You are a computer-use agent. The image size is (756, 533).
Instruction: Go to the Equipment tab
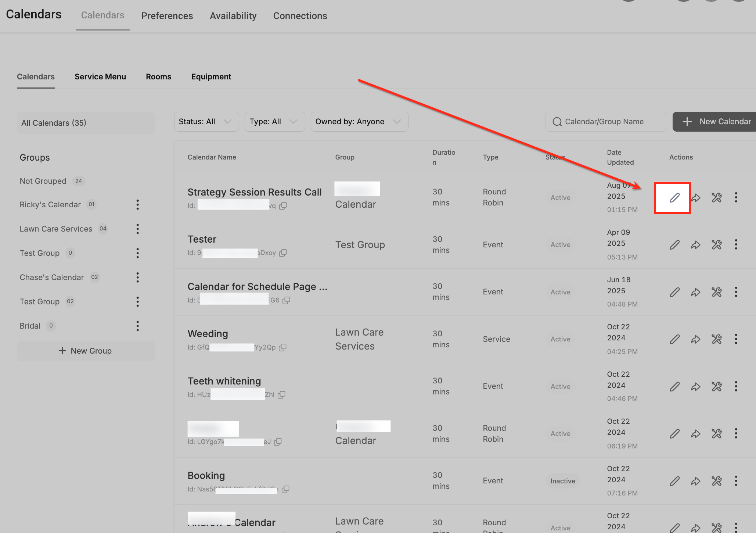pos(211,77)
